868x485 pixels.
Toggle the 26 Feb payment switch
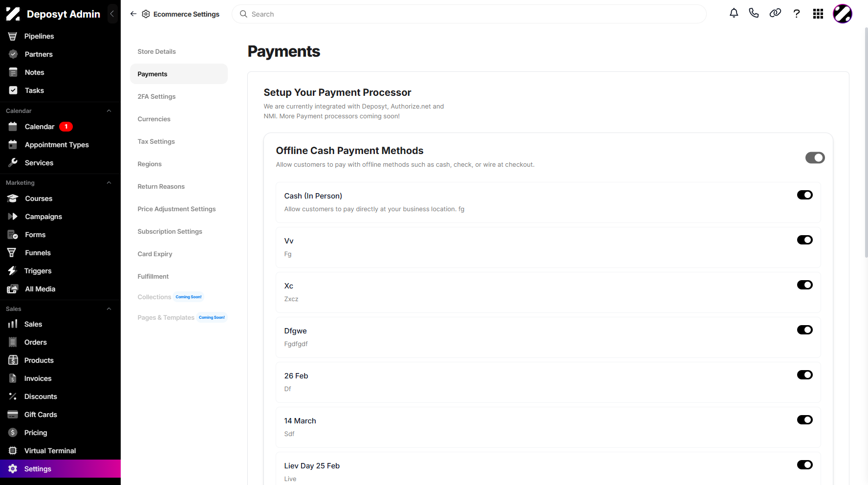(804, 375)
